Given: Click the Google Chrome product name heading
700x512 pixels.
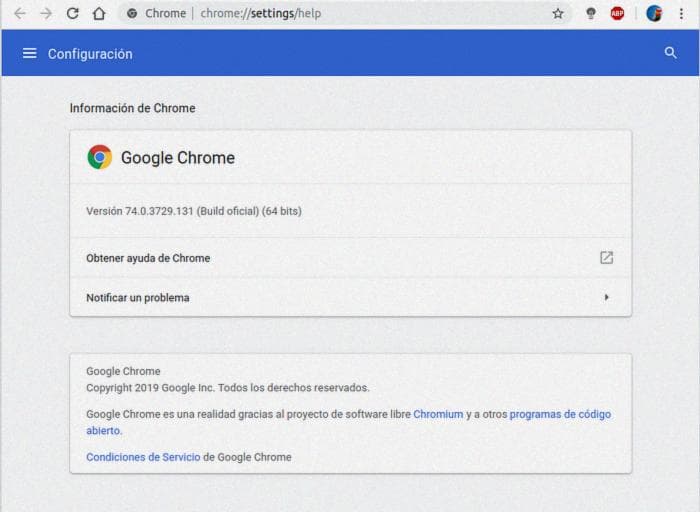Looking at the screenshot, I should [178, 158].
